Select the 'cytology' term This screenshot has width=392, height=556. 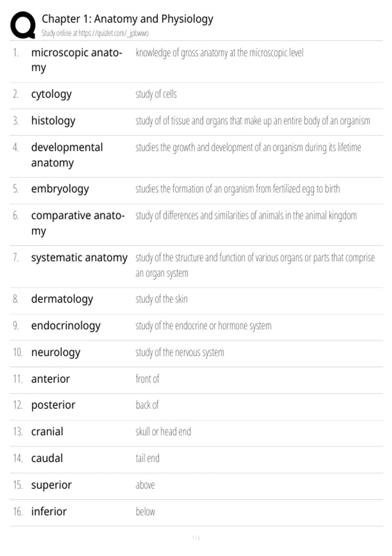(51, 94)
